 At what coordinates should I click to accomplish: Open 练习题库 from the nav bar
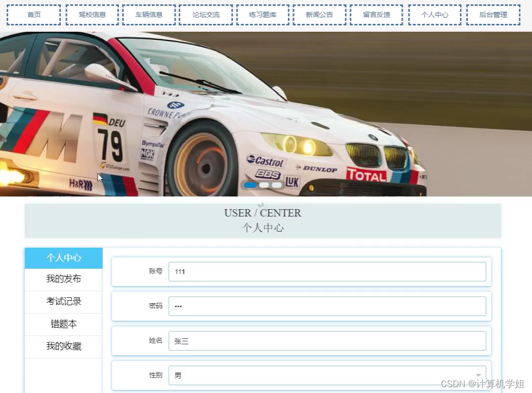pos(263,15)
